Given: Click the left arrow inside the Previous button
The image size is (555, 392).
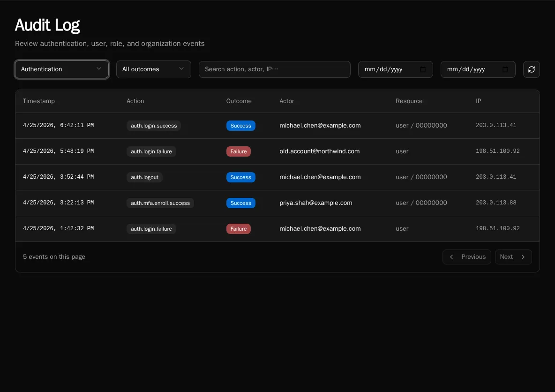Looking at the screenshot, I should (451, 256).
